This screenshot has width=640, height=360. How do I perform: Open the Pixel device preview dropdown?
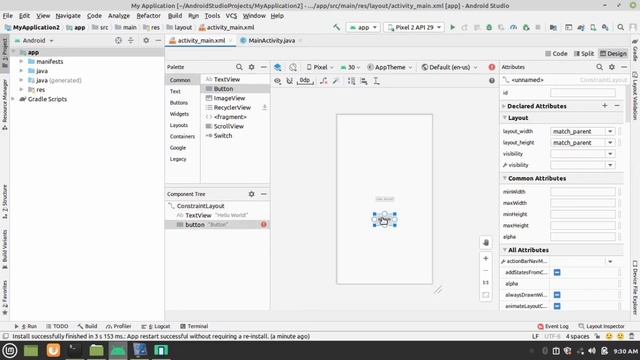tap(320, 67)
